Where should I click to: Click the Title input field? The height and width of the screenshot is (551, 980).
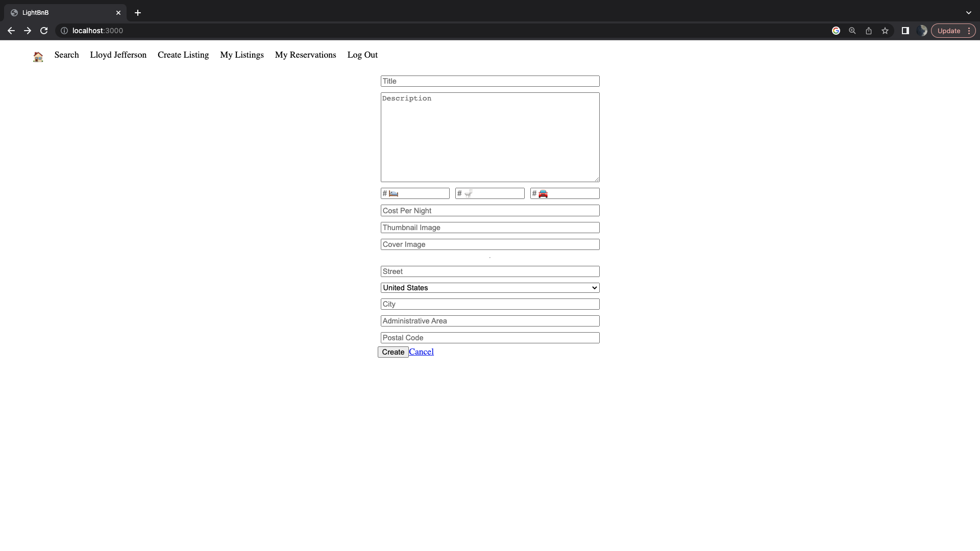489,81
